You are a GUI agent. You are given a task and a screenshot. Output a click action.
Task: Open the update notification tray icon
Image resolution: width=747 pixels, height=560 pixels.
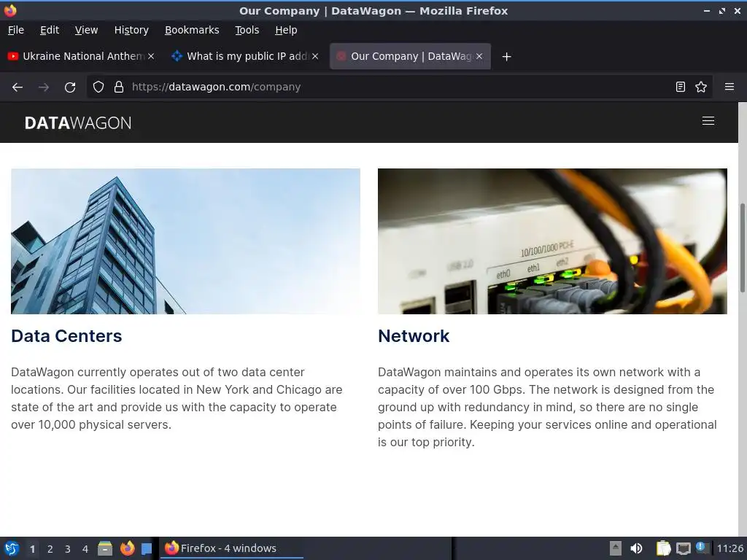(x=701, y=548)
